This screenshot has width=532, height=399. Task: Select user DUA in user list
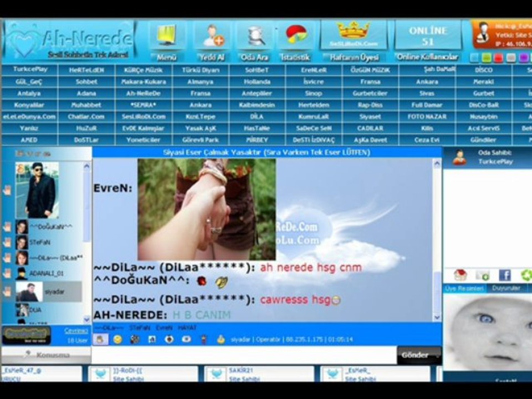(x=49, y=310)
